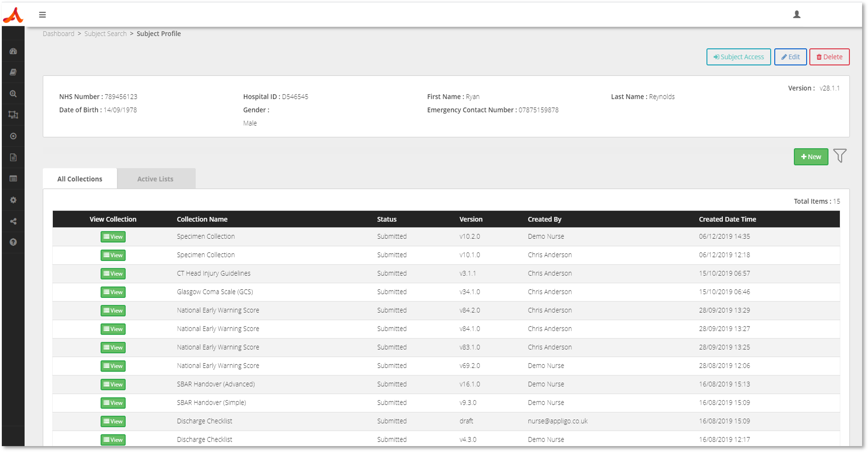Screen dimensions: 868x452
Task: Click the "SBAR Handover (Advanced)" name cell
Action: (x=216, y=384)
